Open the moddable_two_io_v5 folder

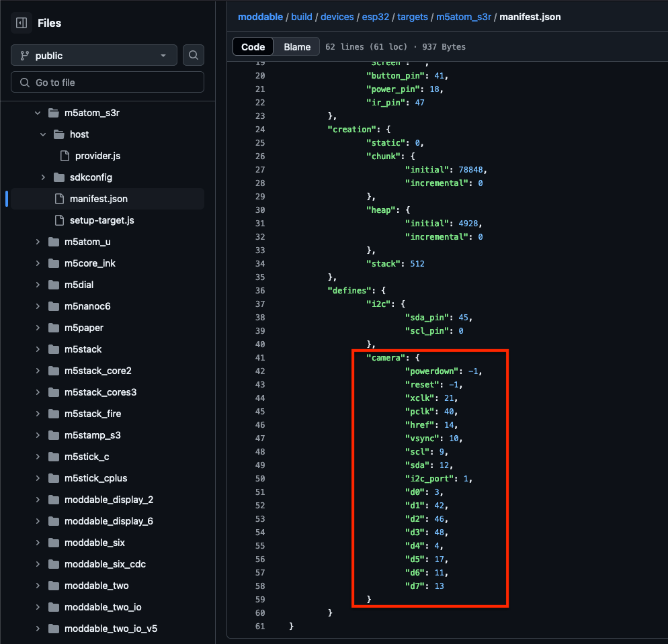pos(111,629)
